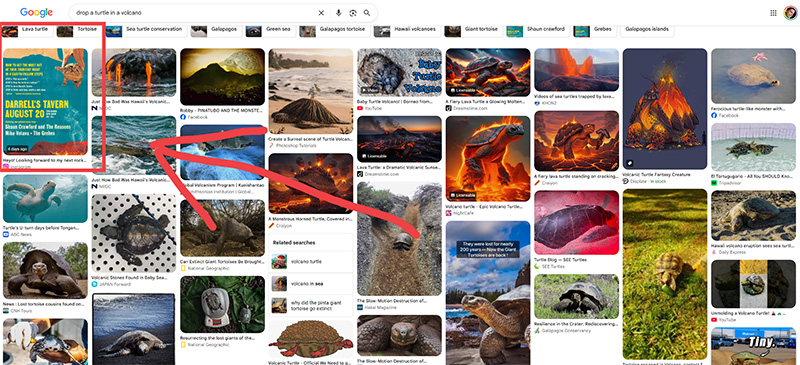Image resolution: width=800 pixels, height=365 pixels.
Task: Search related 'volcano turtle' suggestion
Action: 311,261
